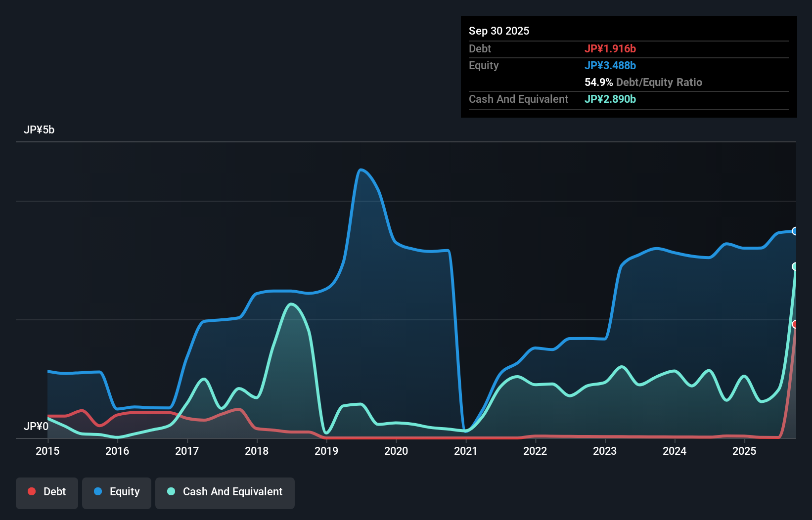Click the 2018 x-axis label
Image resolution: width=812 pixels, height=520 pixels.
(x=257, y=451)
